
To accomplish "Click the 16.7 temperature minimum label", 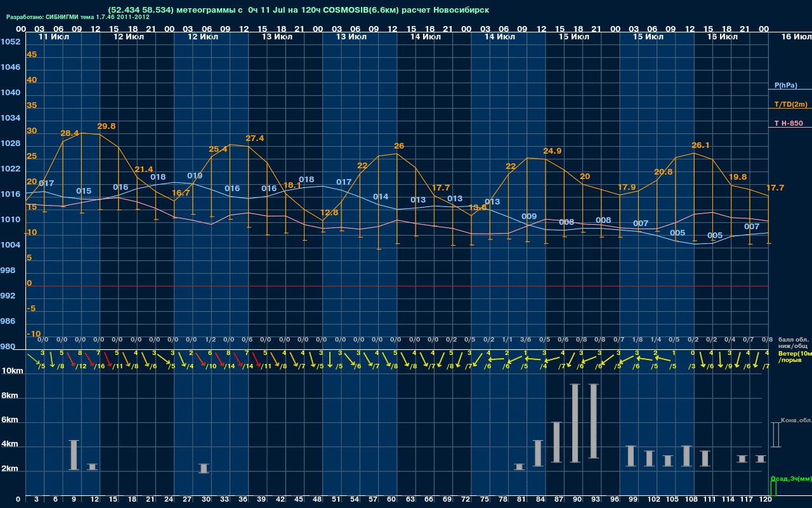I will click(181, 193).
